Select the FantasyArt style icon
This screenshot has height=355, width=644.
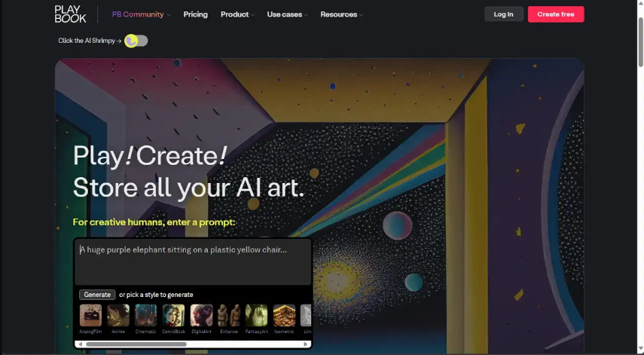point(256,315)
